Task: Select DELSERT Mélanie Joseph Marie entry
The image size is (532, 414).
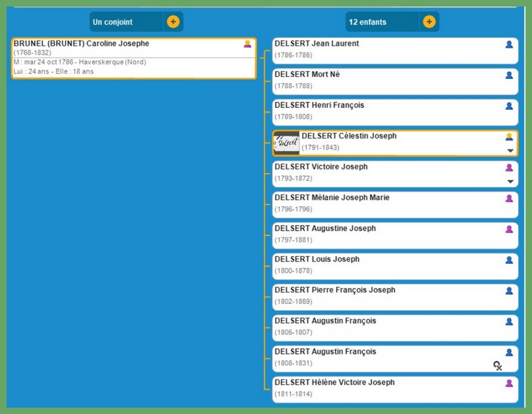Action: point(332,198)
